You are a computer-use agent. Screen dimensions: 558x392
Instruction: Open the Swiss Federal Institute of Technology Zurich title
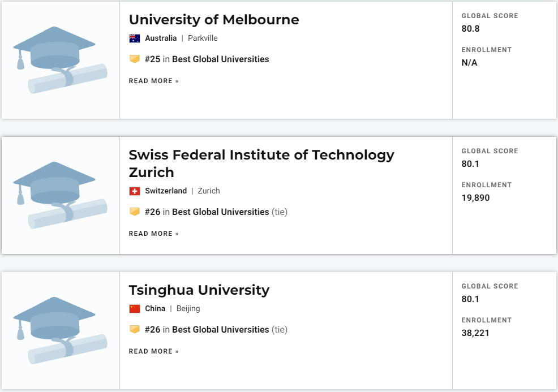(261, 163)
